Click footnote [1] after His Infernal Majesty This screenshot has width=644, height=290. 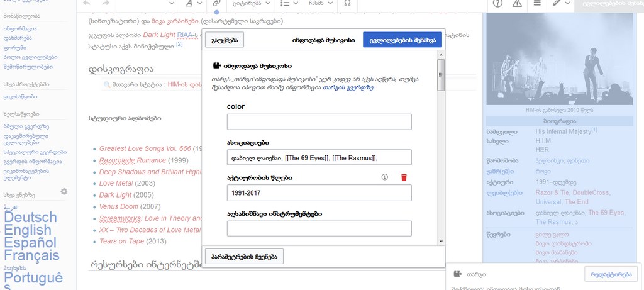594,130
